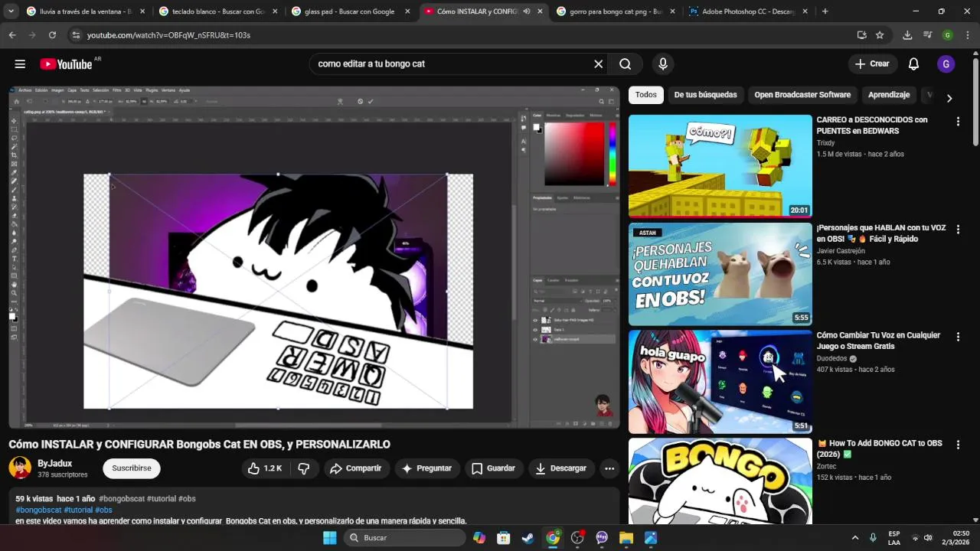Switch to the teclado blanco tab
This screenshot has height=551, width=980.
218,11
